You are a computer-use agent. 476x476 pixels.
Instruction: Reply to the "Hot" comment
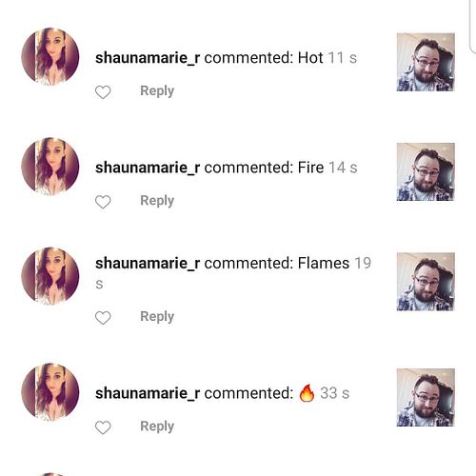[x=157, y=91]
